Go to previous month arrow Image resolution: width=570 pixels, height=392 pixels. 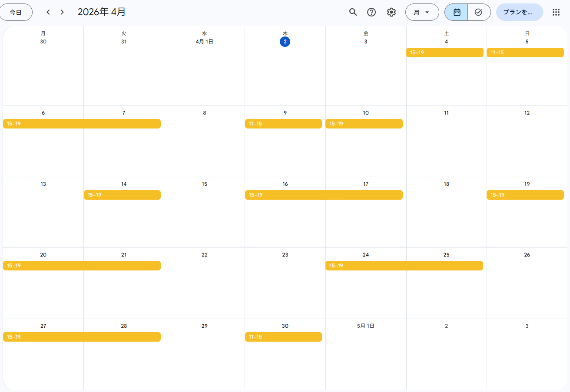click(x=48, y=12)
